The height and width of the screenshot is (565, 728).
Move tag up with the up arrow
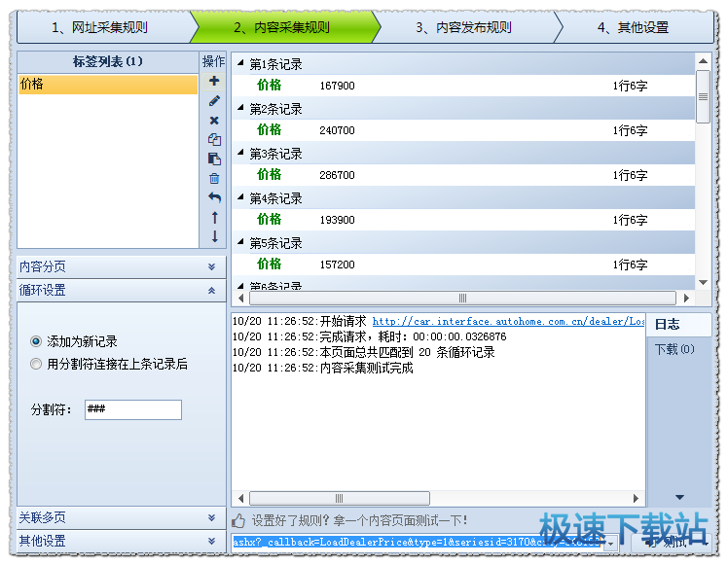tap(214, 218)
